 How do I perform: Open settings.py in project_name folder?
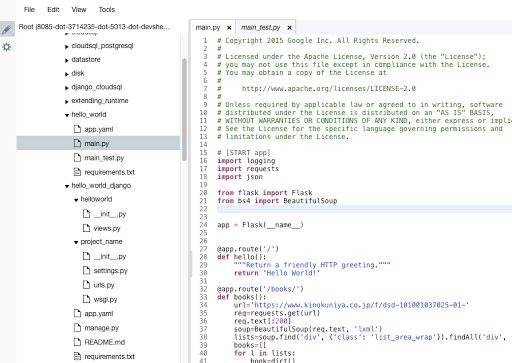(110, 271)
